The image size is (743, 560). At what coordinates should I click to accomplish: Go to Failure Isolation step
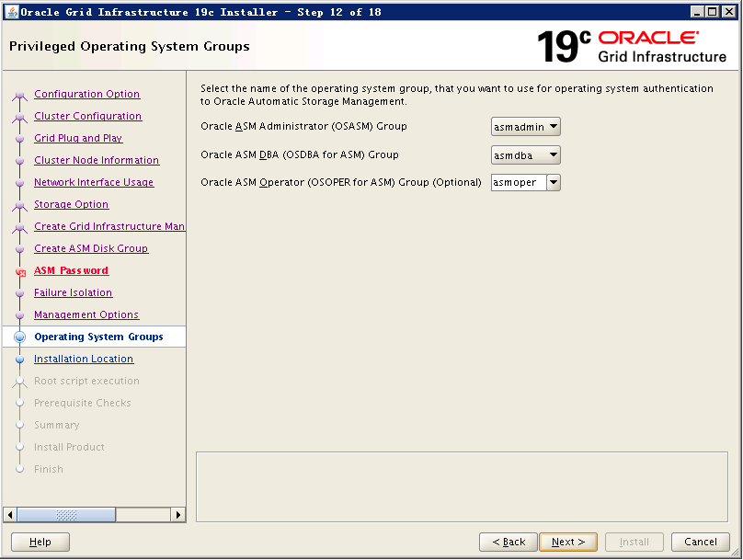coord(73,292)
